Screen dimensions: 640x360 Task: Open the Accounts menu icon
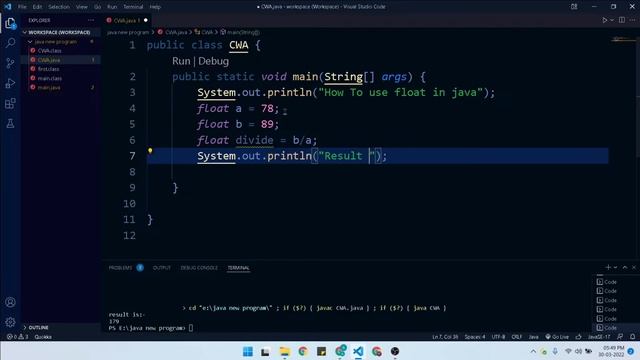pos(10,302)
